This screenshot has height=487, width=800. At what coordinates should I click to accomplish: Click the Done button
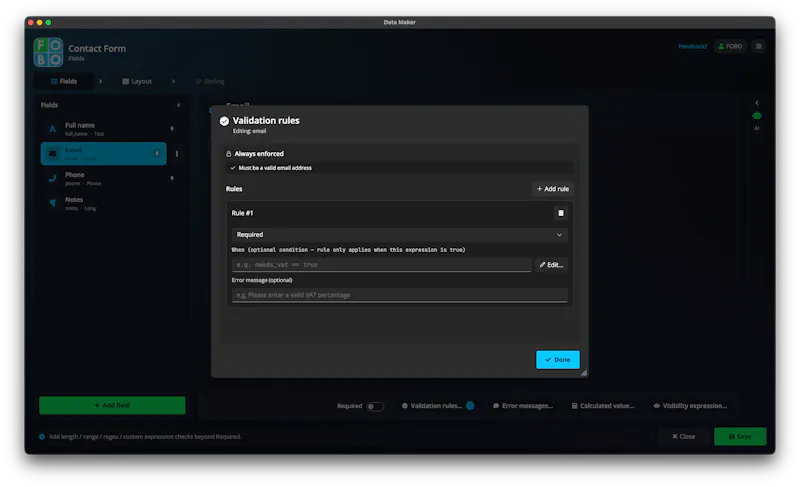(x=558, y=360)
